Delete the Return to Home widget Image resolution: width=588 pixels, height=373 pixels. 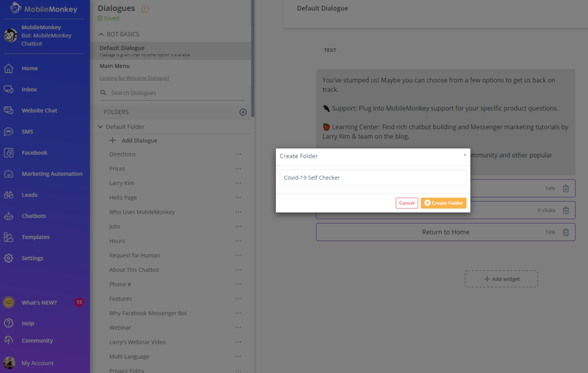point(566,232)
